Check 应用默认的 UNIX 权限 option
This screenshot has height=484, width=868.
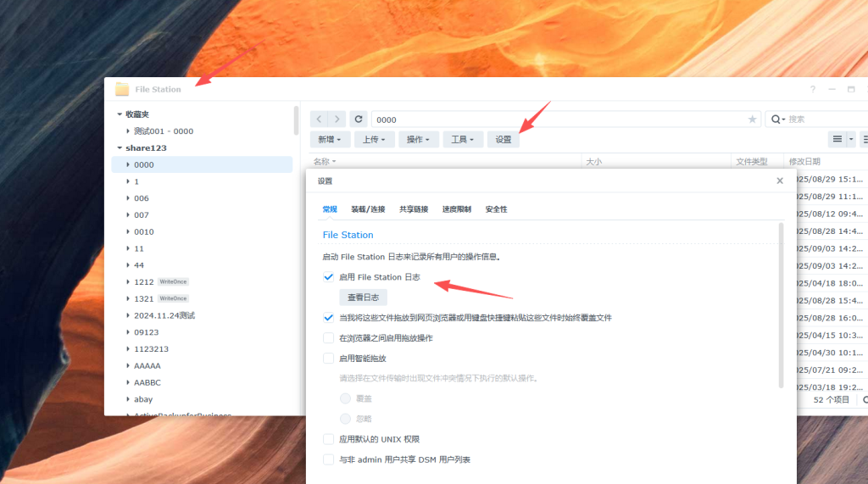329,439
